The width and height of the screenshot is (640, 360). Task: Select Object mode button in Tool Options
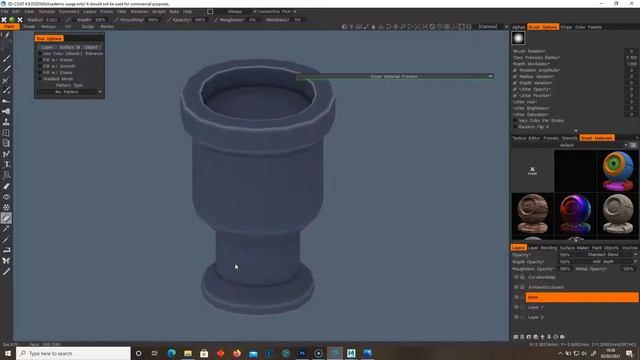[91, 47]
